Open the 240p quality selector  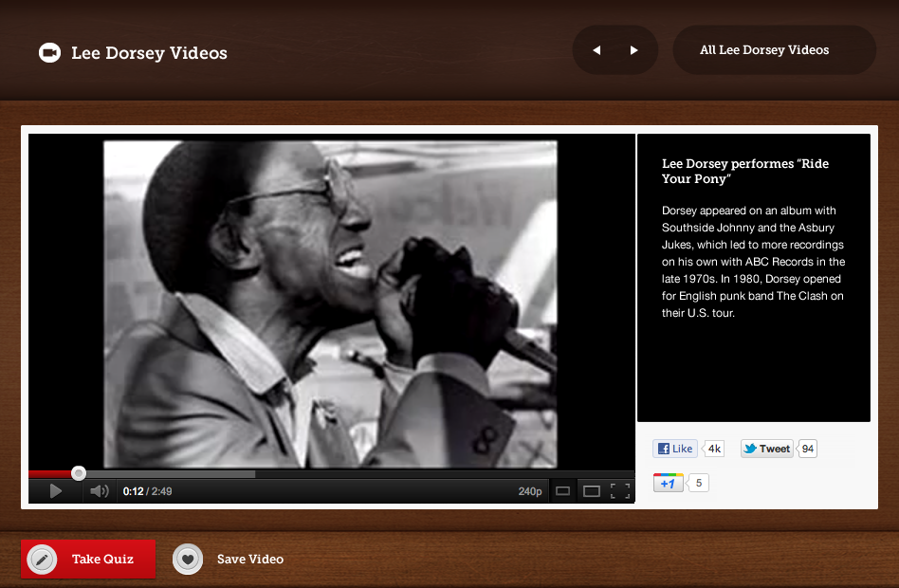[530, 491]
